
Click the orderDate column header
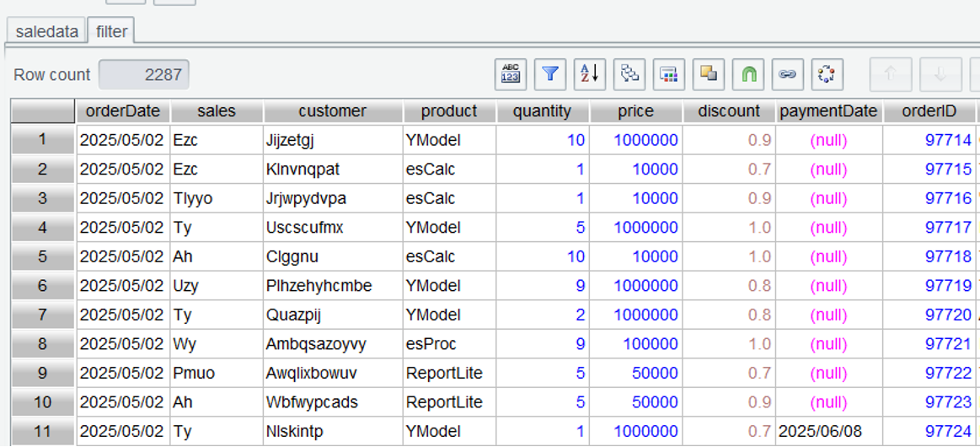tap(123, 111)
